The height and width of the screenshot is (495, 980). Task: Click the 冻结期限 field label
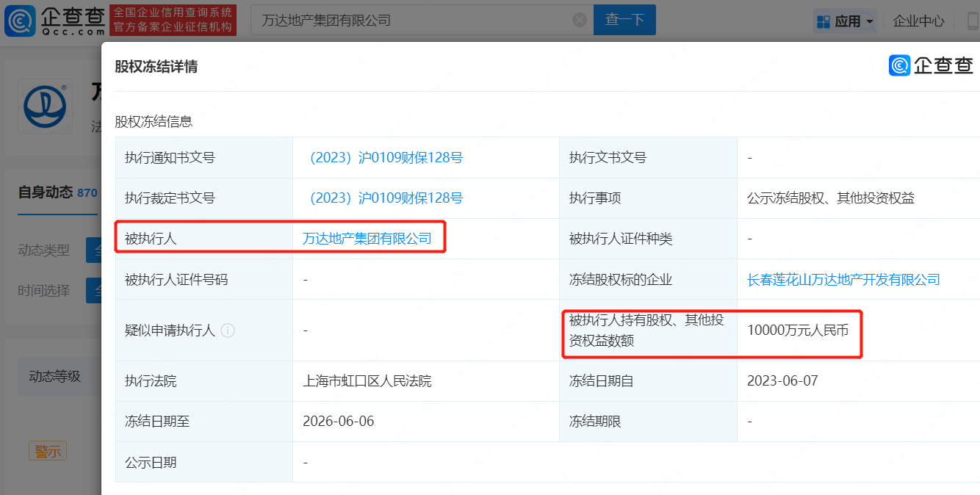coord(595,422)
